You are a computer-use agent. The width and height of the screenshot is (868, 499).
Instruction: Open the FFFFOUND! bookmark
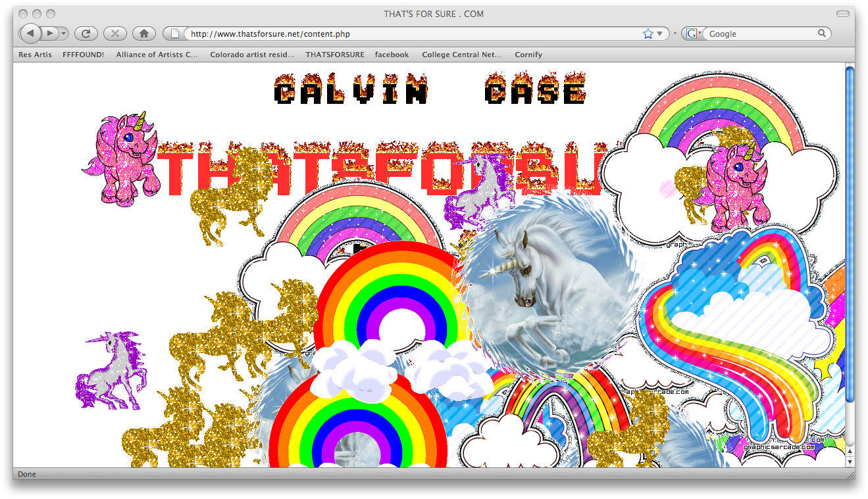[83, 55]
